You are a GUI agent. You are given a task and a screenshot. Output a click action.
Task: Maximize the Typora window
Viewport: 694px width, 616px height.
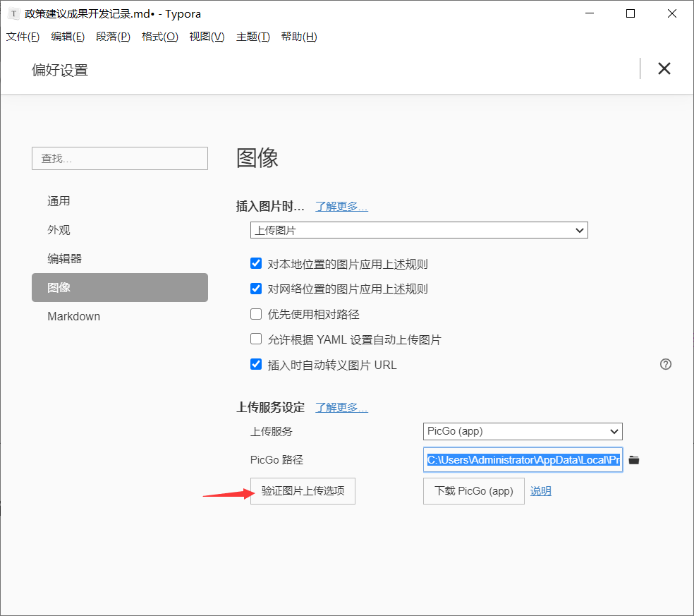[631, 13]
